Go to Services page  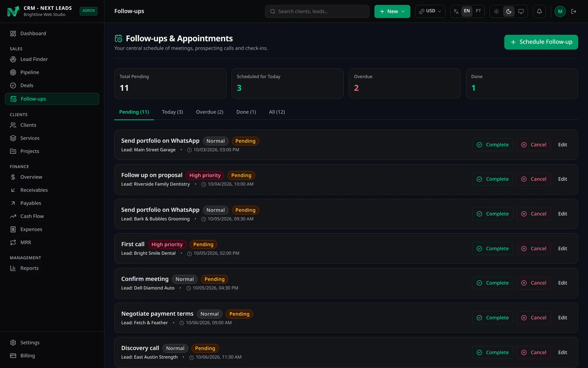(52, 138)
